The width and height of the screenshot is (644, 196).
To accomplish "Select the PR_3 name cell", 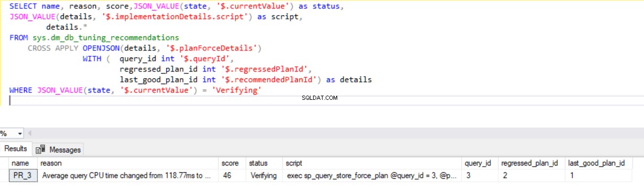I will 24,176.
